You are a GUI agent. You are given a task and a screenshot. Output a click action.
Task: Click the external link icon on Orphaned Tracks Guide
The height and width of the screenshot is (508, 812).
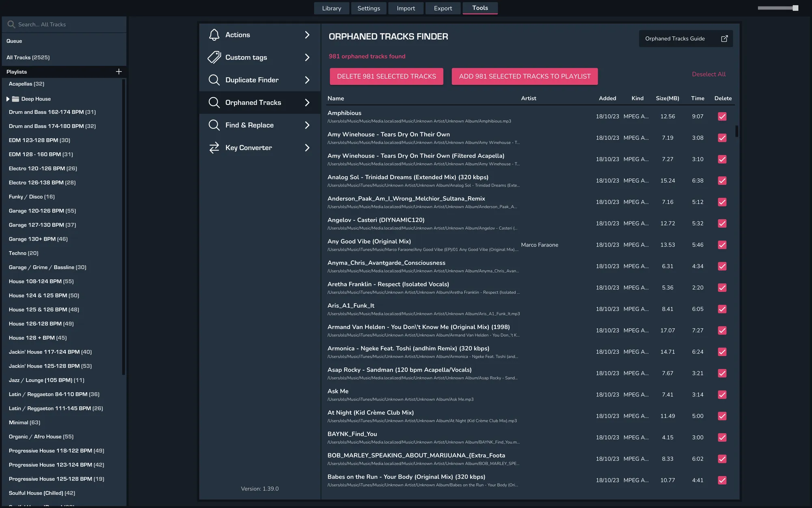tap(724, 39)
